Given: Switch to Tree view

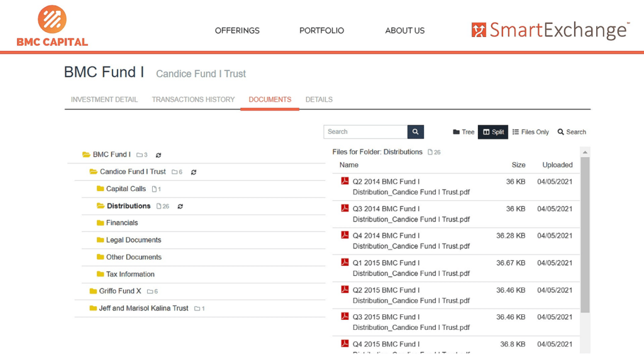Looking at the screenshot, I should [x=464, y=132].
